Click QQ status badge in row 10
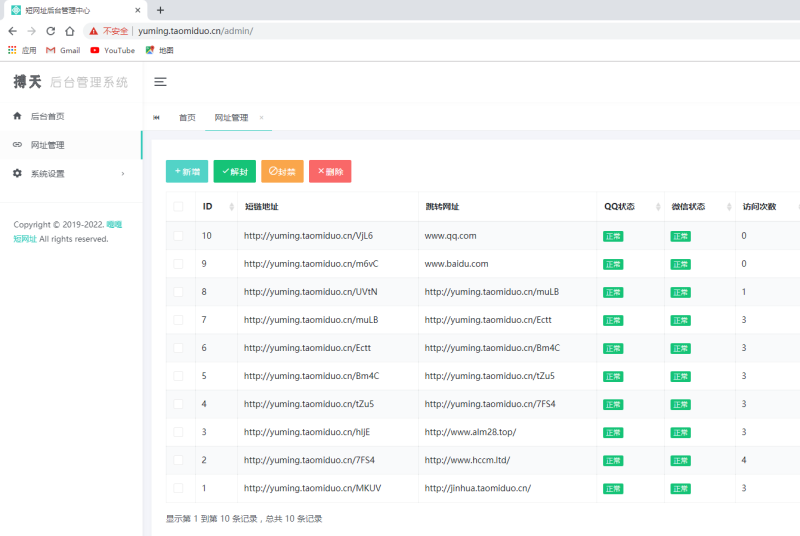The width and height of the screenshot is (800, 536). tap(613, 236)
